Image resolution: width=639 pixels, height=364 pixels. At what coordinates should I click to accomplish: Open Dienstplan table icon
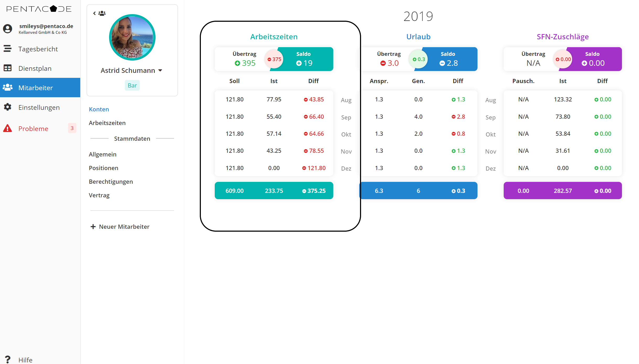(8, 68)
